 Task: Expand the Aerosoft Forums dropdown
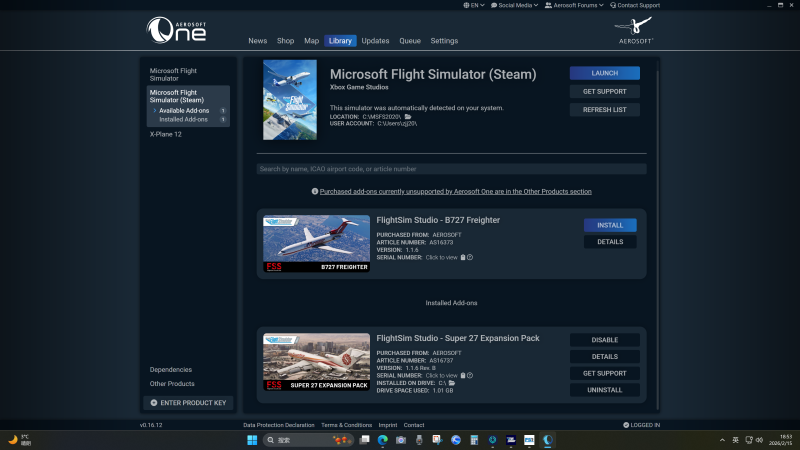point(574,5)
